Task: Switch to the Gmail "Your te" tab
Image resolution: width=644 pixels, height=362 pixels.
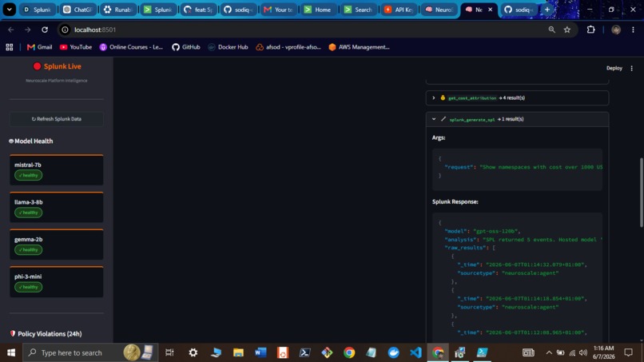Action: pyautogui.click(x=279, y=10)
